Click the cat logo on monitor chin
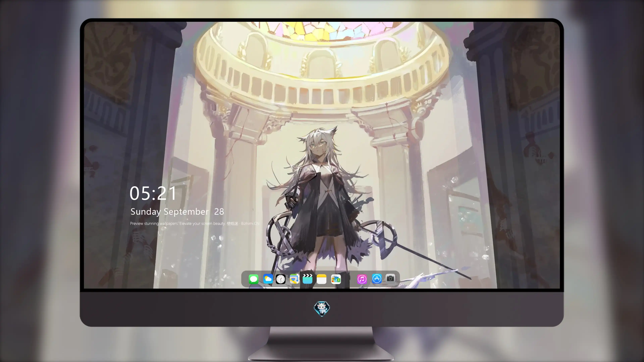Viewport: 644px width, 362px height. click(x=322, y=309)
